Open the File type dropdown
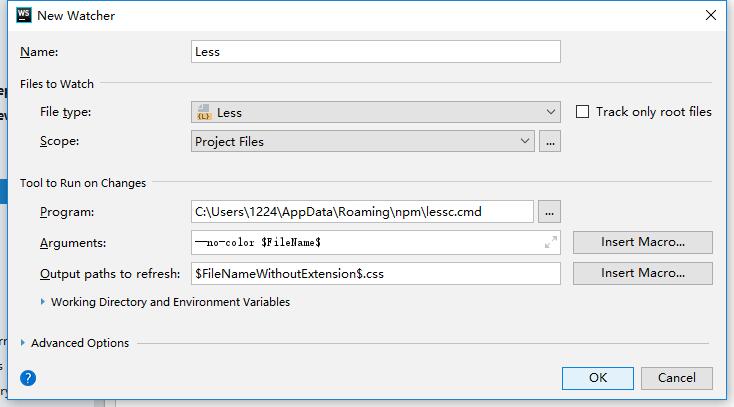The image size is (734, 407). point(375,112)
